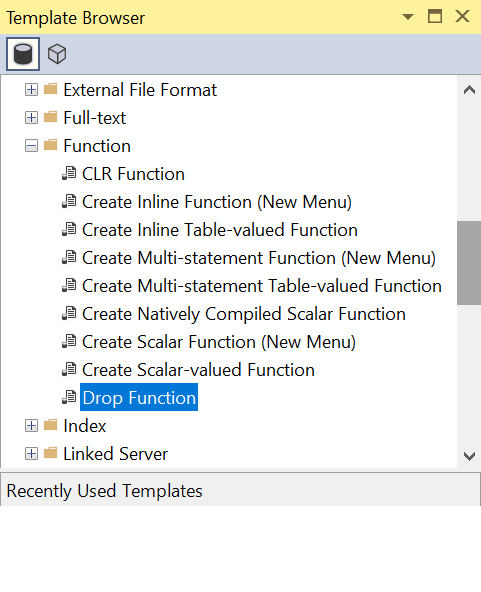This screenshot has height=592, width=481.
Task: Select the highlighted Drop Function template
Action: point(139,397)
